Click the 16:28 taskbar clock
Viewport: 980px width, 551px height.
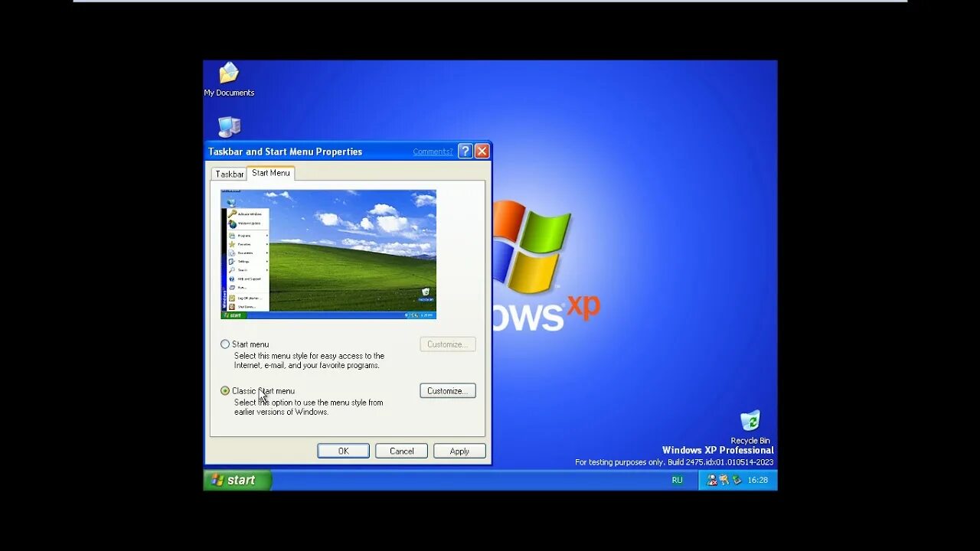757,480
